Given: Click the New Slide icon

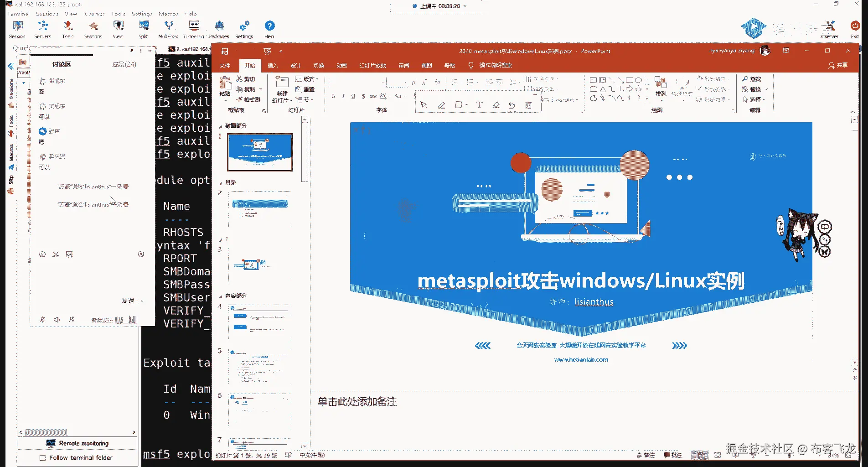Looking at the screenshot, I should 282,83.
